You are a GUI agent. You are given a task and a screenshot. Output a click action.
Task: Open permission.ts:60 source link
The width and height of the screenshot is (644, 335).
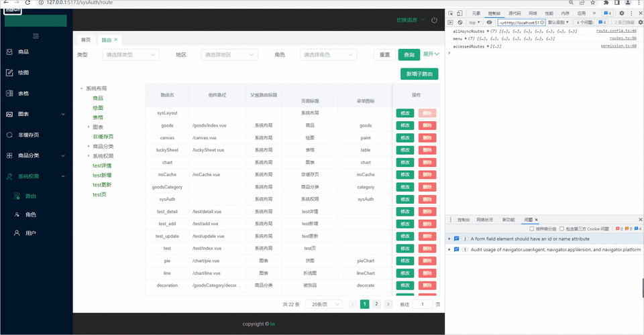619,46
